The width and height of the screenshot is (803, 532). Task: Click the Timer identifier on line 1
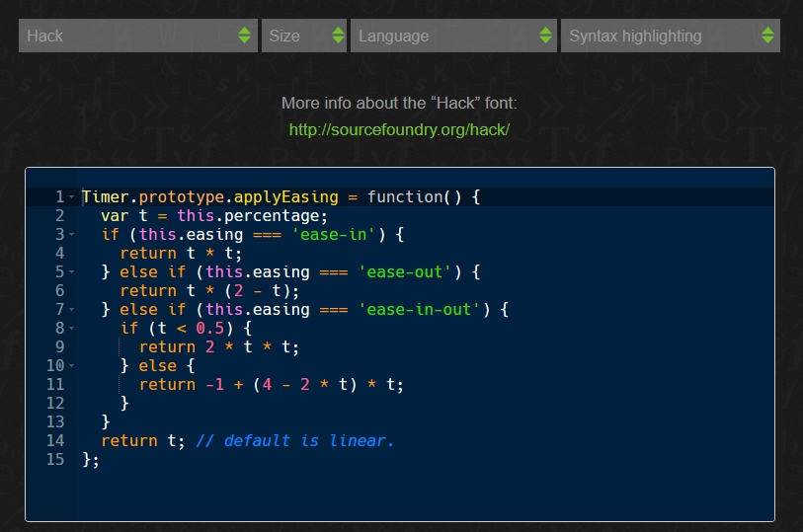click(x=105, y=197)
